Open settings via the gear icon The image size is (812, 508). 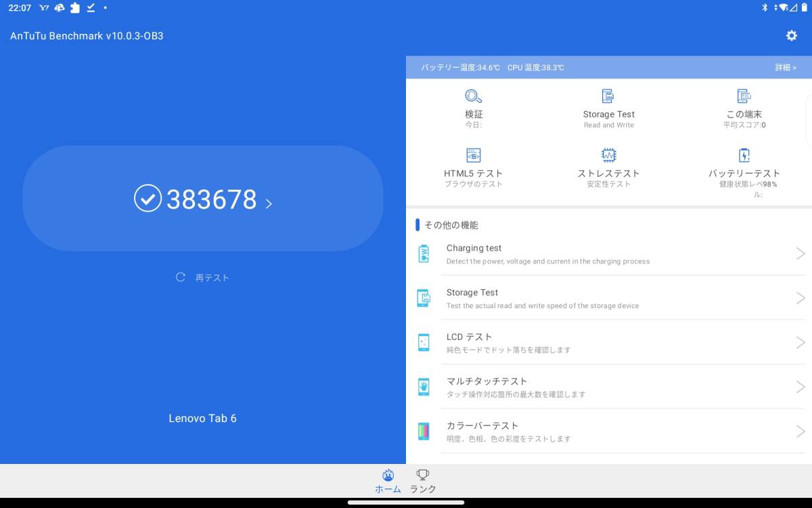791,36
